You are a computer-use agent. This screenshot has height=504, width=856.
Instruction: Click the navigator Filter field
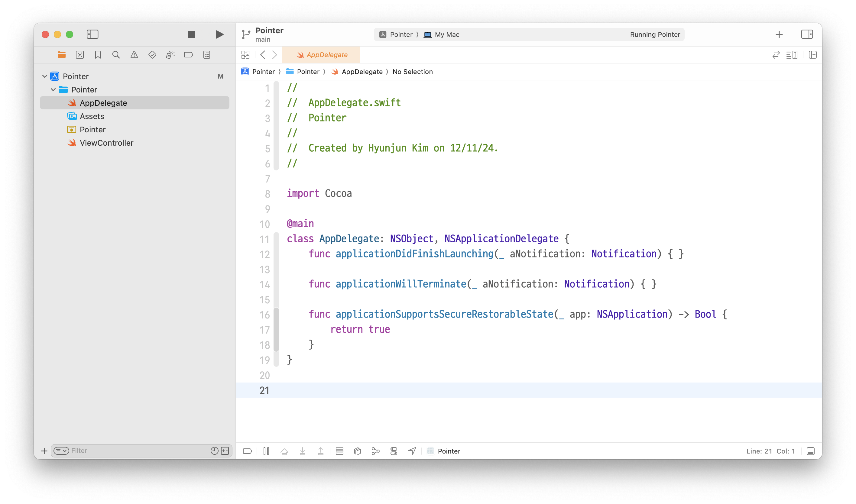pos(136,451)
